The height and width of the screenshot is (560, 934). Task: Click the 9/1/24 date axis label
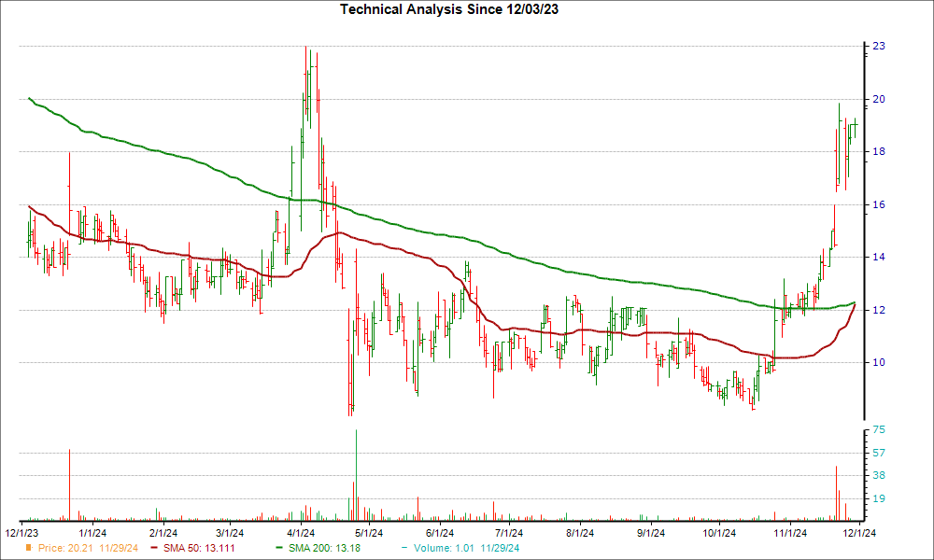coord(650,533)
